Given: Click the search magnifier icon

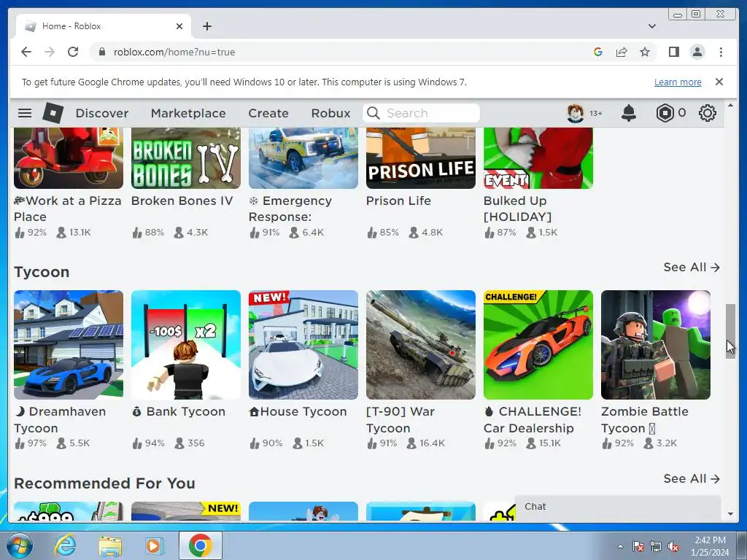Looking at the screenshot, I should [373, 113].
